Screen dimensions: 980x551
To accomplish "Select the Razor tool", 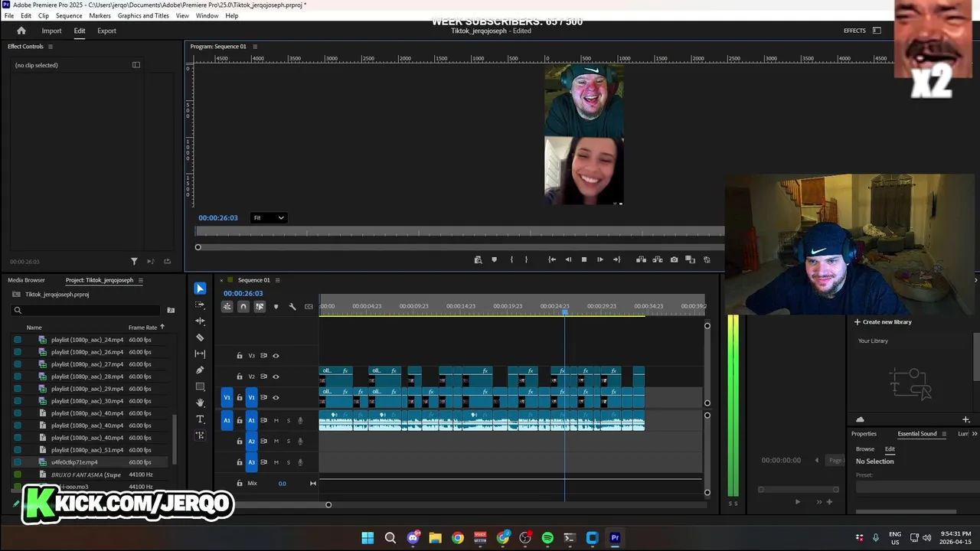I will (200, 337).
